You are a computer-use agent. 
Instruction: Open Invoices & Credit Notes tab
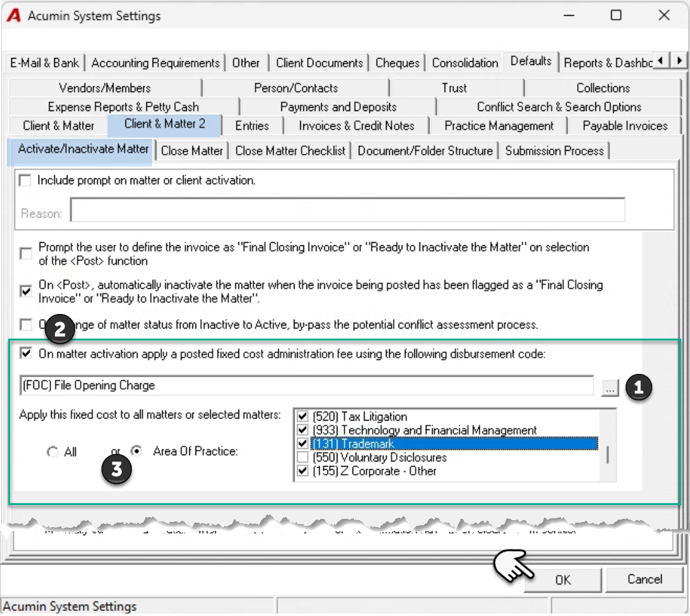(x=356, y=126)
